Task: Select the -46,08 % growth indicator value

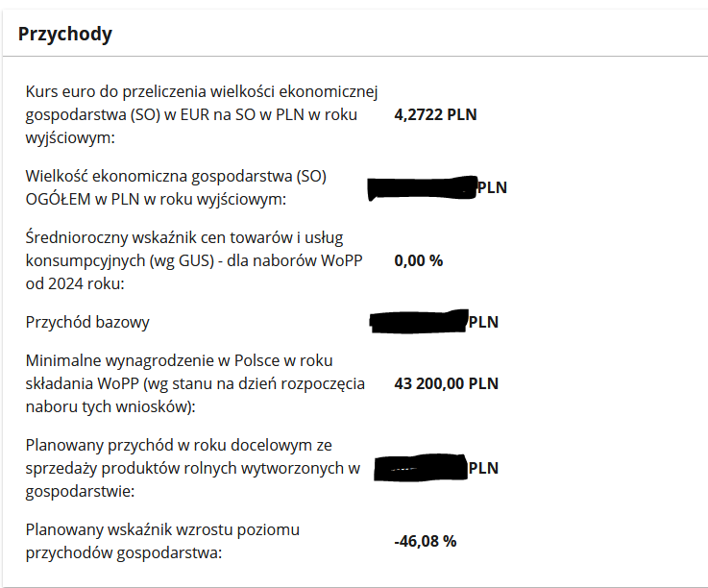Action: [x=425, y=541]
